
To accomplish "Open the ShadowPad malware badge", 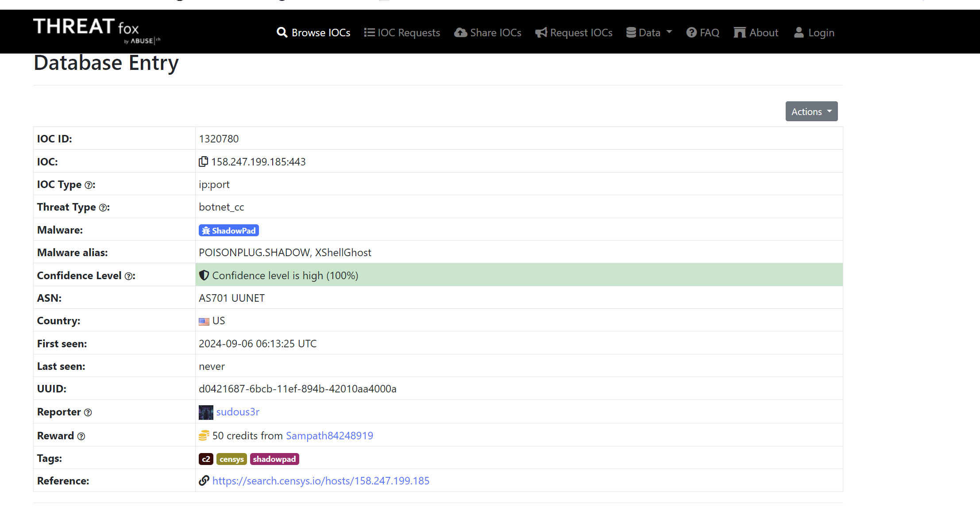I will point(229,230).
